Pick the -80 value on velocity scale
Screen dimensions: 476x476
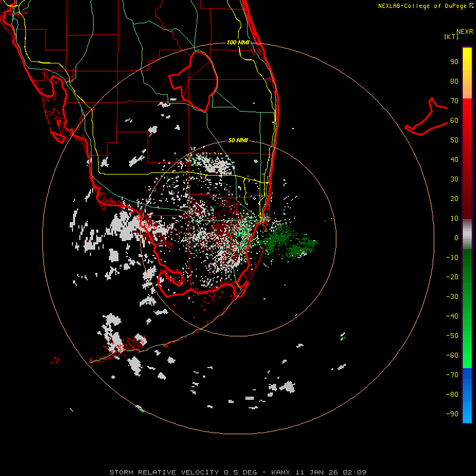coord(452,395)
